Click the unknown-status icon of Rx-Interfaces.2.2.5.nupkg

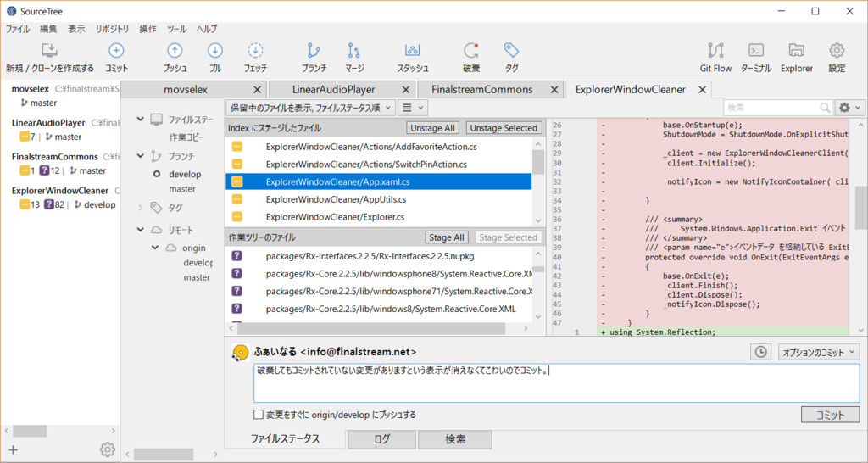coord(237,256)
